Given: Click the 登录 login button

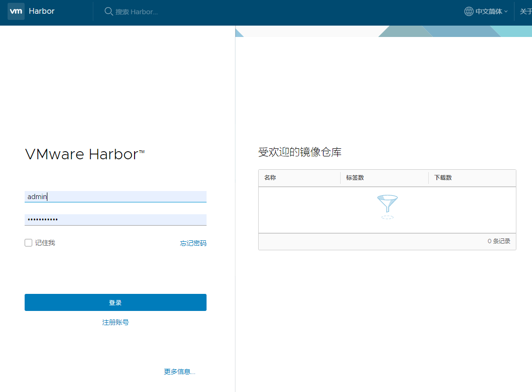Looking at the screenshot, I should tap(116, 302).
